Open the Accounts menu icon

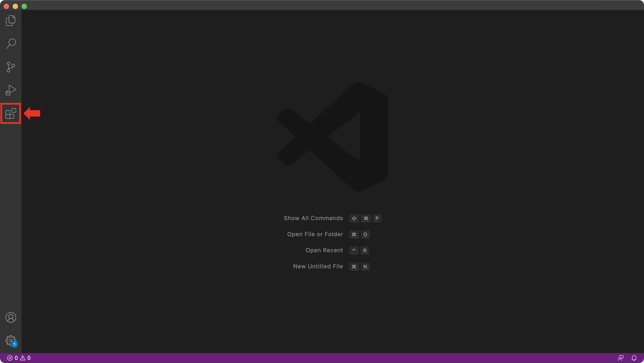11,317
